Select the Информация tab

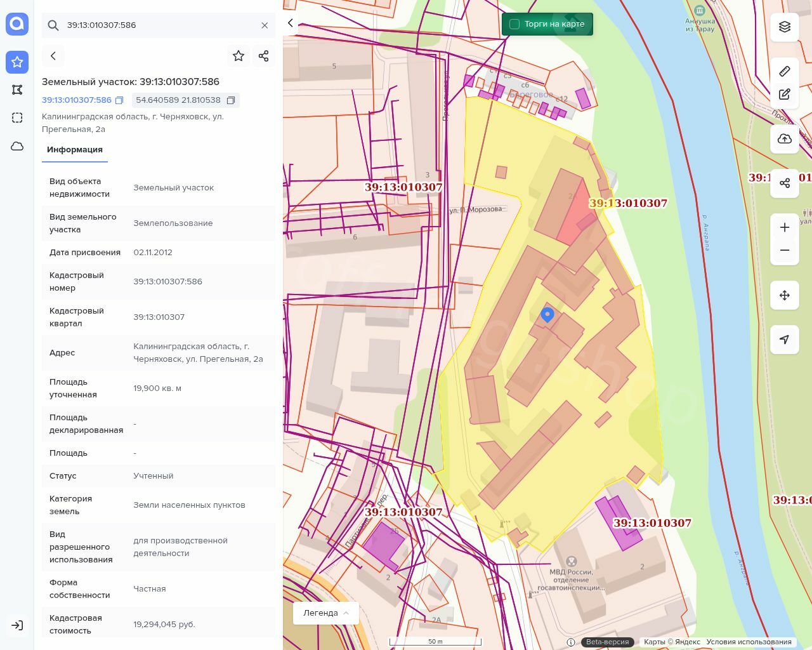click(75, 150)
